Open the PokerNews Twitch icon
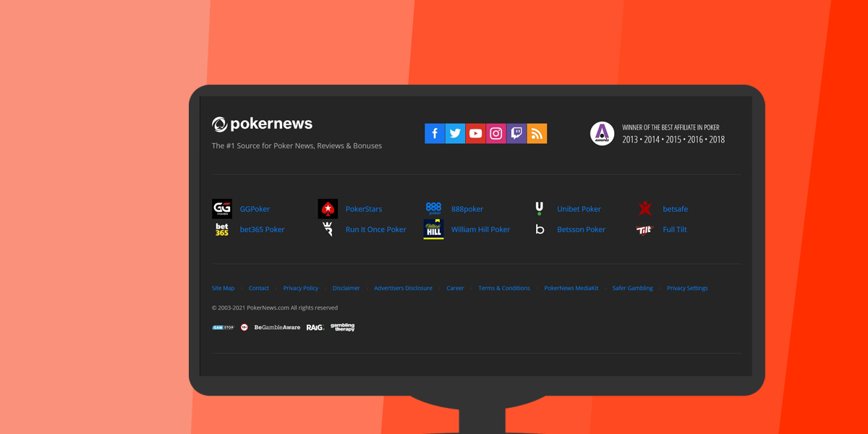 [x=516, y=133]
